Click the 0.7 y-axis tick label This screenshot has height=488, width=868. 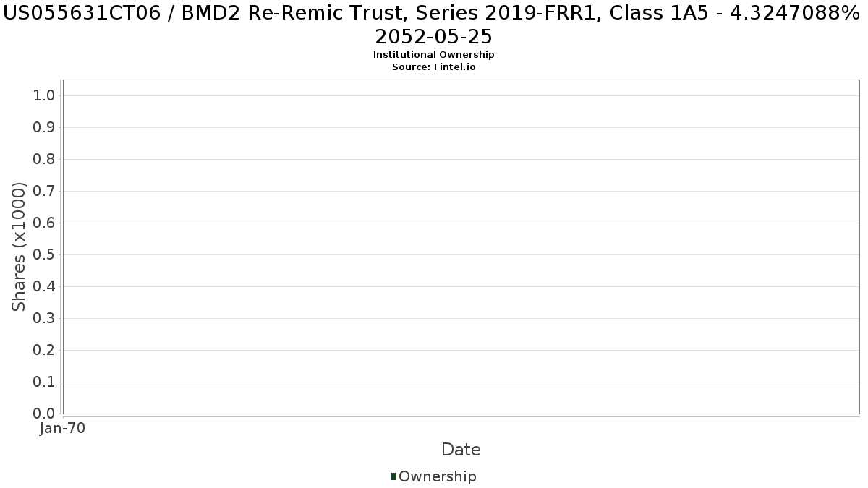click(44, 192)
